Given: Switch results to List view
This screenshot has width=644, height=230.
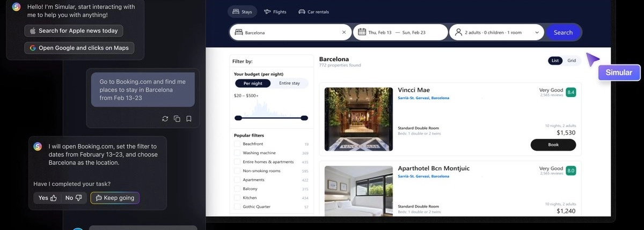Looking at the screenshot, I should [x=555, y=61].
